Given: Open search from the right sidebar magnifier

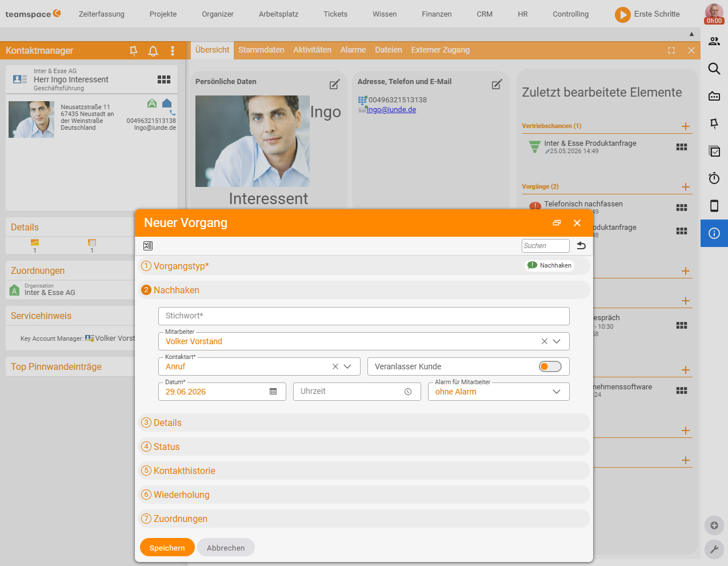Looking at the screenshot, I should coord(714,69).
